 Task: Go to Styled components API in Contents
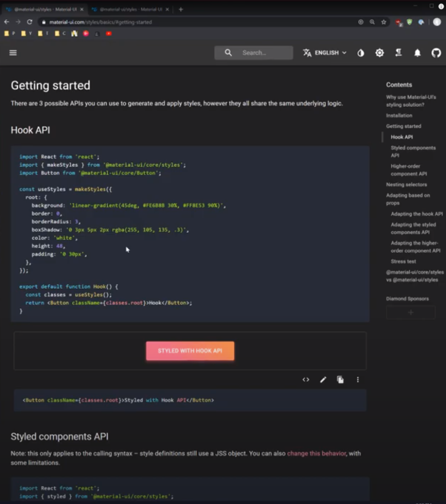click(x=413, y=152)
